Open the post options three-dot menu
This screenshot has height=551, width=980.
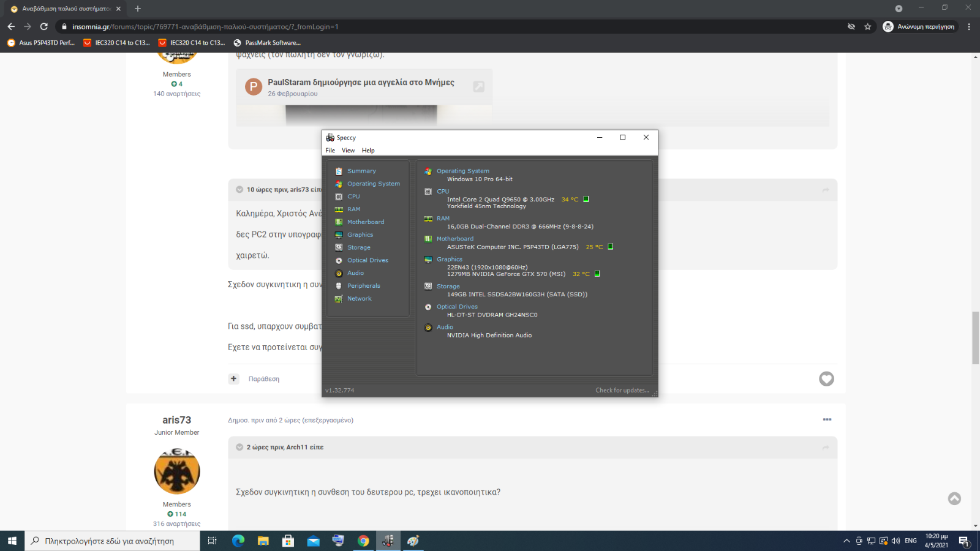827,420
